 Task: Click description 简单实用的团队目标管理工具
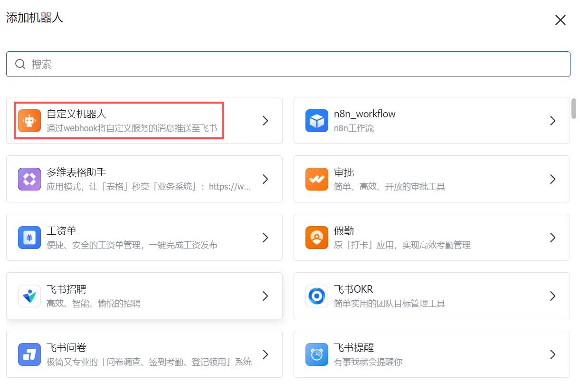(390, 304)
